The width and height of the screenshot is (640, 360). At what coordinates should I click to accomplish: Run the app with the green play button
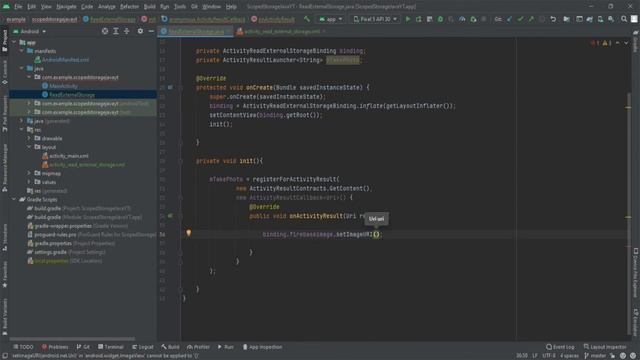[407, 19]
